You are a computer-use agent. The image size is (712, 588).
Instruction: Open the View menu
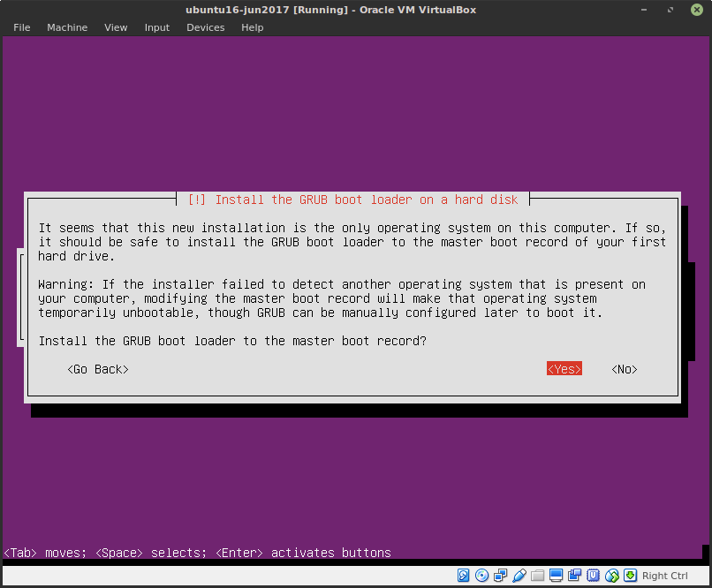coord(116,27)
